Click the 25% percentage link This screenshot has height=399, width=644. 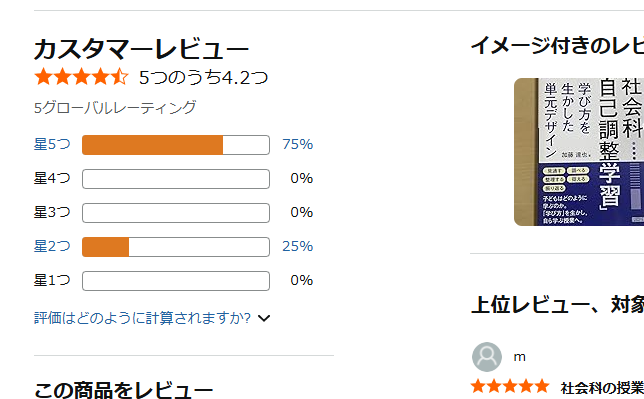pyautogui.click(x=297, y=247)
